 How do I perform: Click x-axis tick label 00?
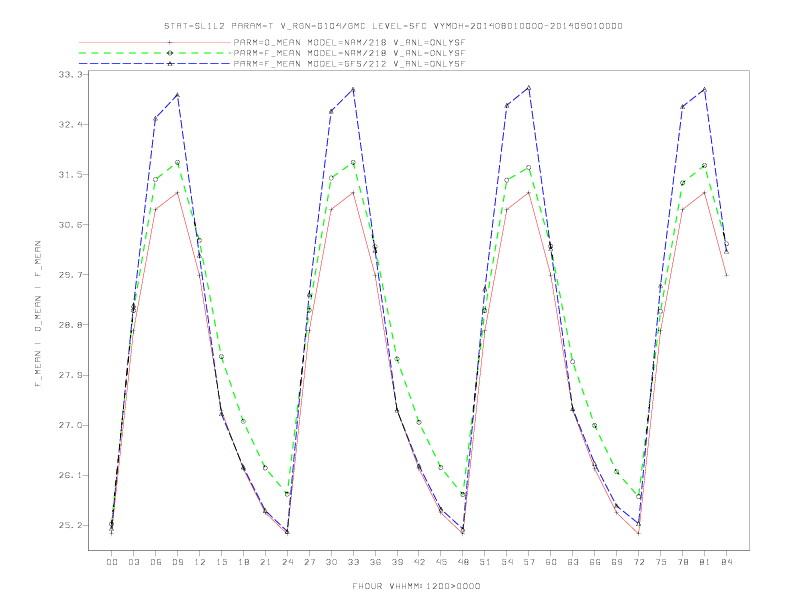112,562
